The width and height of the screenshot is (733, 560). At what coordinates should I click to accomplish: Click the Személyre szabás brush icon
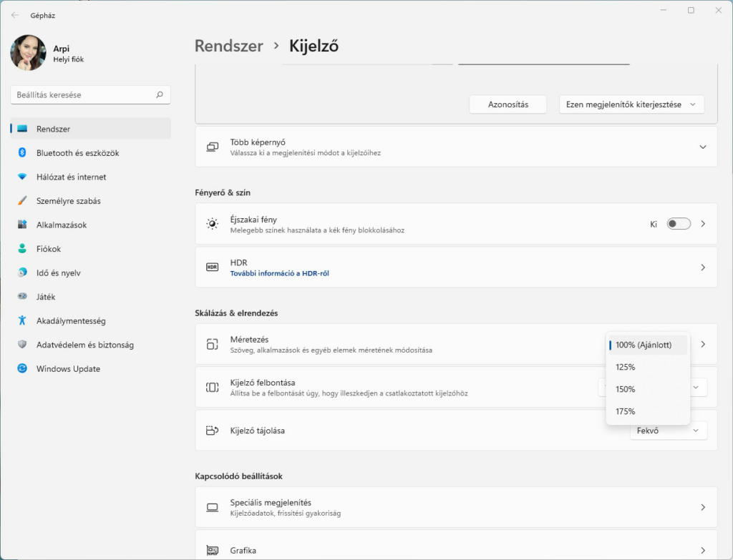(22, 201)
